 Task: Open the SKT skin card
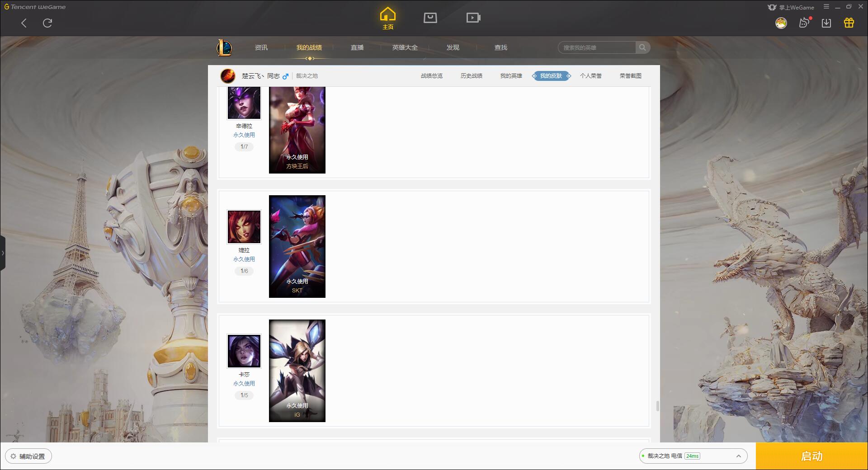click(x=297, y=246)
